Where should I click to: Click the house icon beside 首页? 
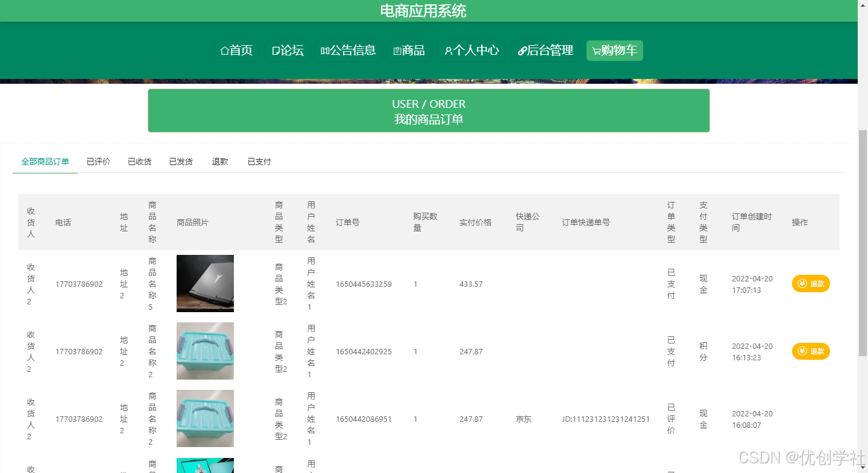click(225, 51)
